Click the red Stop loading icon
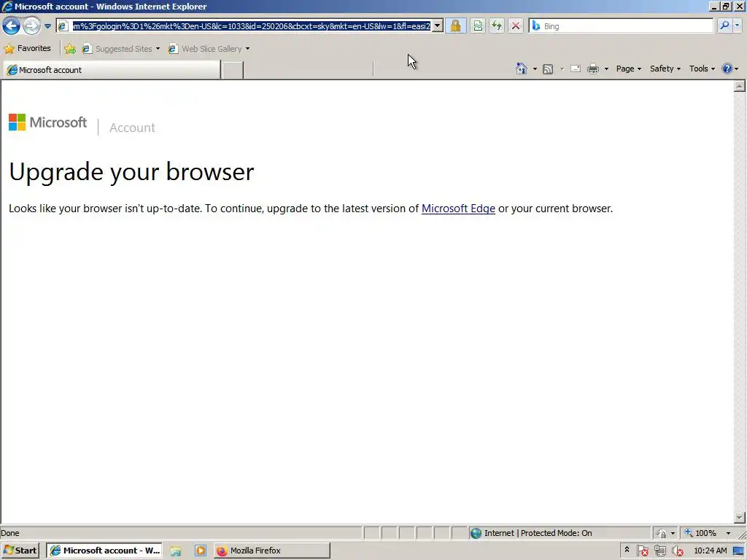 516,26
